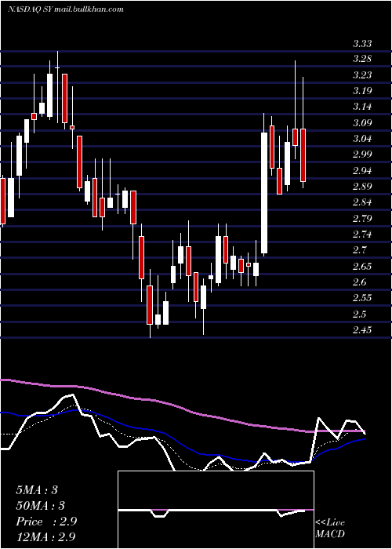Click the 50MA : 3 readout

41,506
